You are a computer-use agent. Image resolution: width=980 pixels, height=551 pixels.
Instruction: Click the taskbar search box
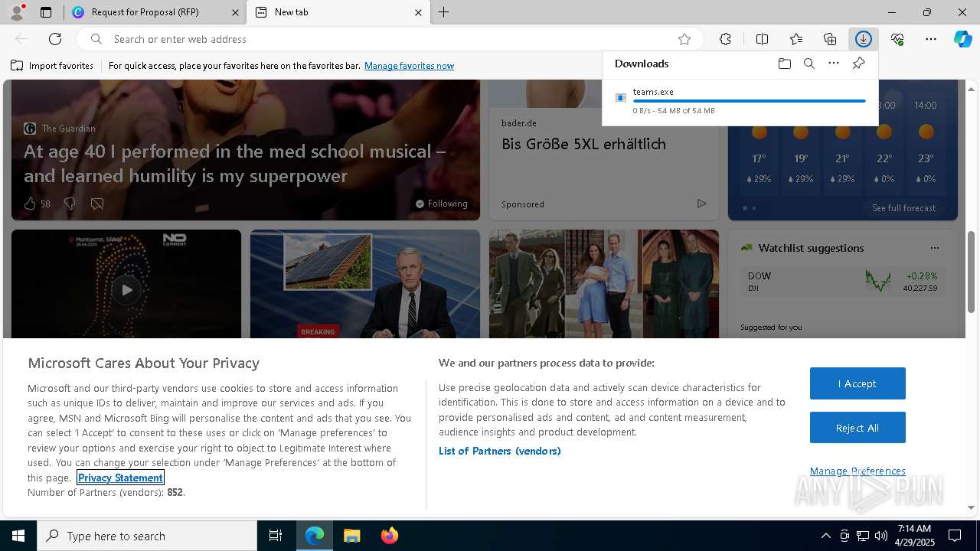[x=147, y=536]
